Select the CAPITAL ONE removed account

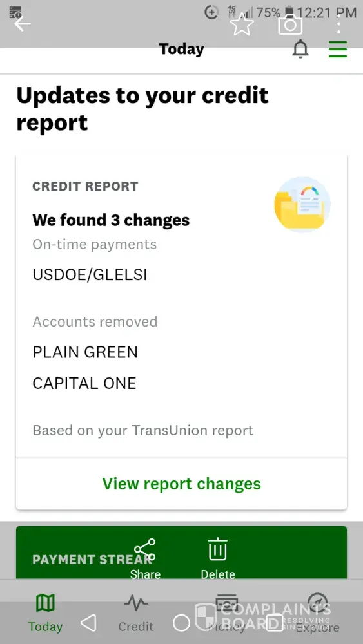(x=84, y=383)
